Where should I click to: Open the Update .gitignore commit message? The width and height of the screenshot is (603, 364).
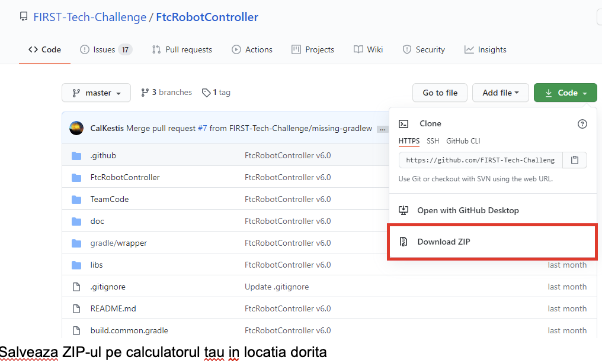277,287
